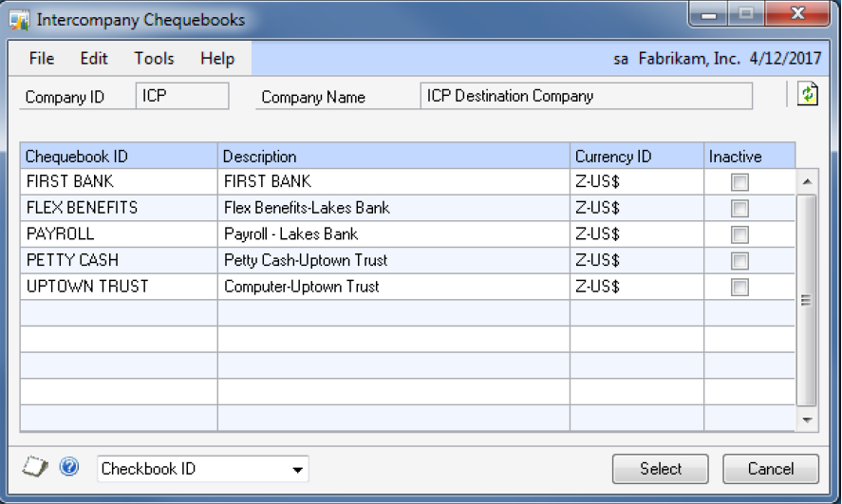Toggle Inactive checkbox for FIRST BANK

pyautogui.click(x=739, y=182)
